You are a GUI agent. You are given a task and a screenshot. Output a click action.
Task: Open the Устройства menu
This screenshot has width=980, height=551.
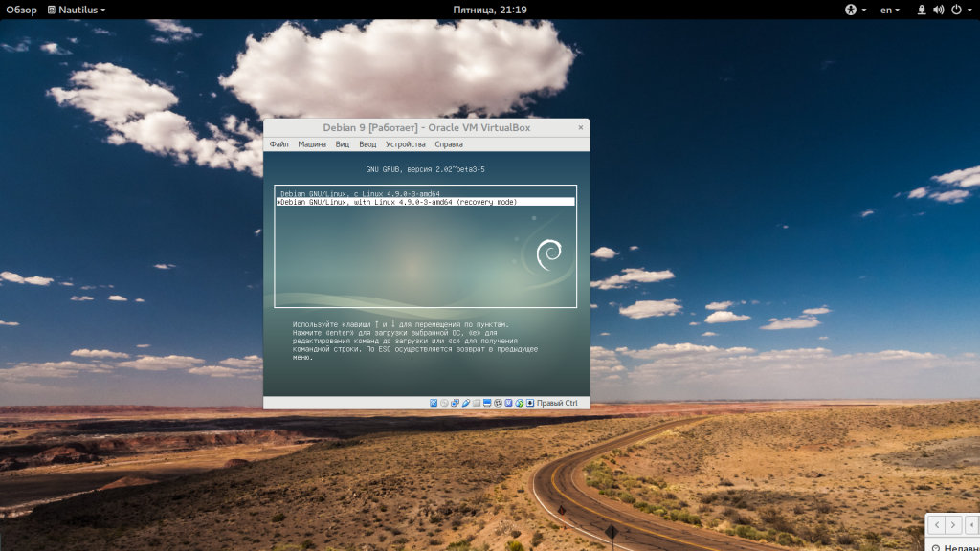pos(405,144)
